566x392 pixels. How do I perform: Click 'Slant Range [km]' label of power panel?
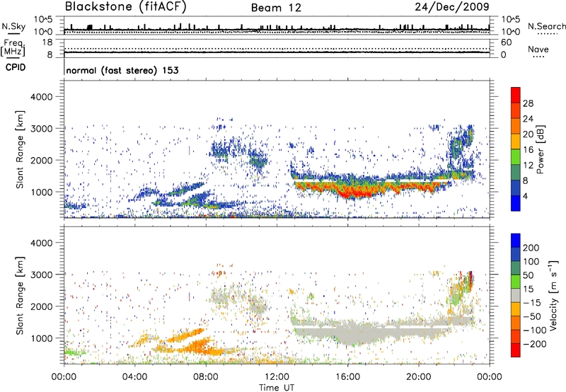pyautogui.click(x=20, y=149)
